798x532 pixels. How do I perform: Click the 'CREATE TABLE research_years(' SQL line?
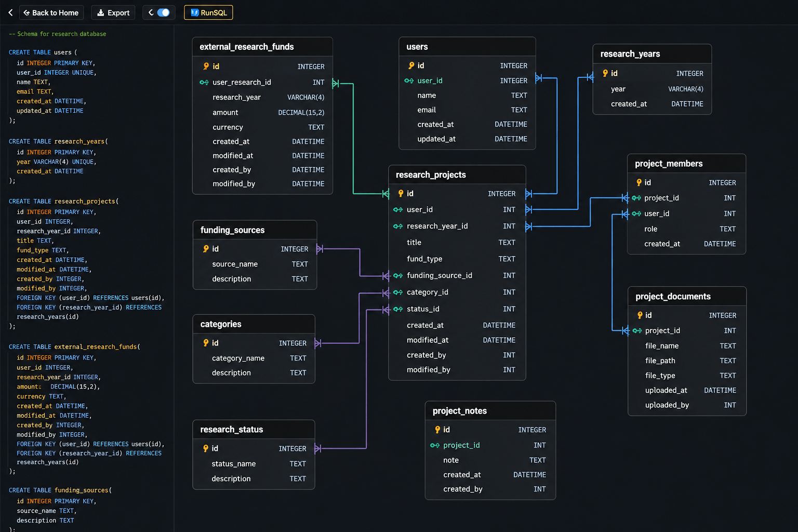58,141
